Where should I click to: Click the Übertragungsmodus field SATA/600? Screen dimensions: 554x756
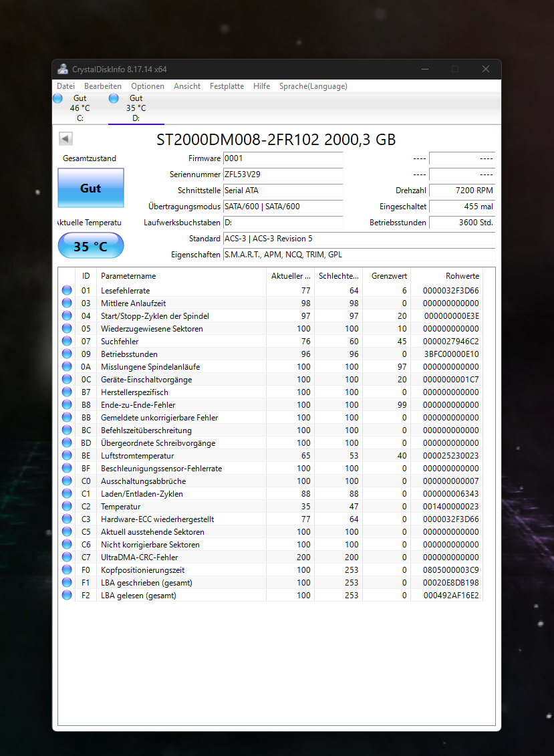pos(283,207)
